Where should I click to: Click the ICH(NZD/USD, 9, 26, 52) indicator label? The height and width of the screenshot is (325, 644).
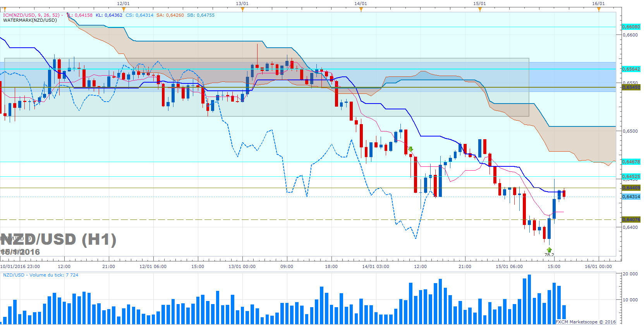31,15
